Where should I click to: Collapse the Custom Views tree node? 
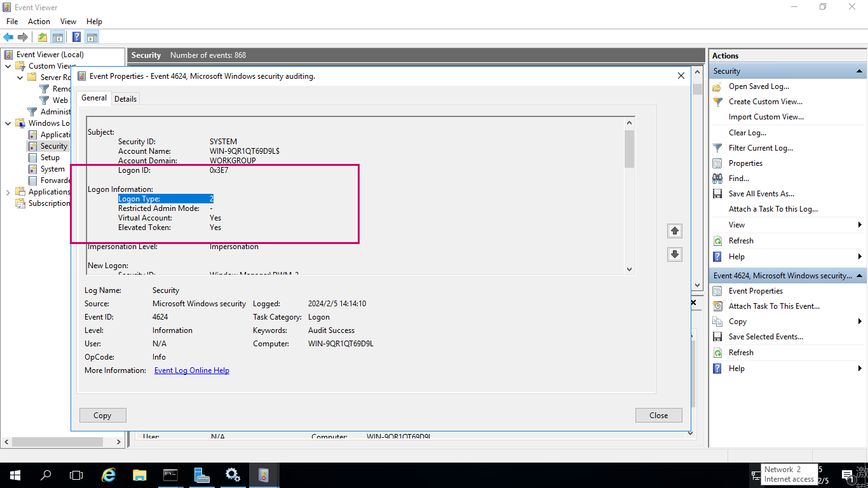[8, 66]
